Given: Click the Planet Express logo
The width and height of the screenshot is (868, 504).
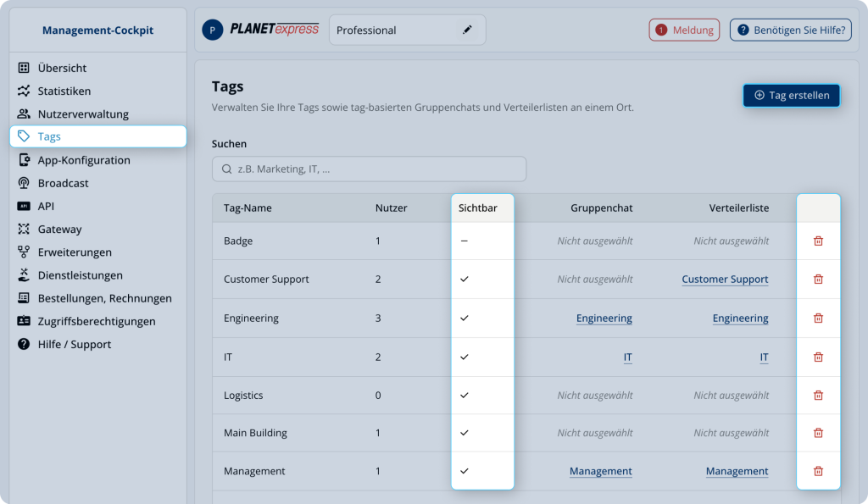Looking at the screenshot, I should pyautogui.click(x=274, y=29).
